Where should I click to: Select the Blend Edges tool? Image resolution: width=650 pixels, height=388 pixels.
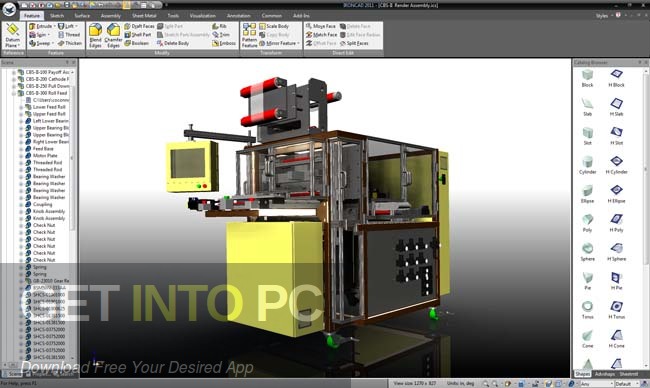[x=95, y=36]
